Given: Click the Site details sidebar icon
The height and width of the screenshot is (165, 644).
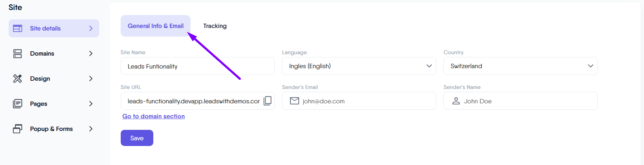Looking at the screenshot, I should [x=18, y=28].
